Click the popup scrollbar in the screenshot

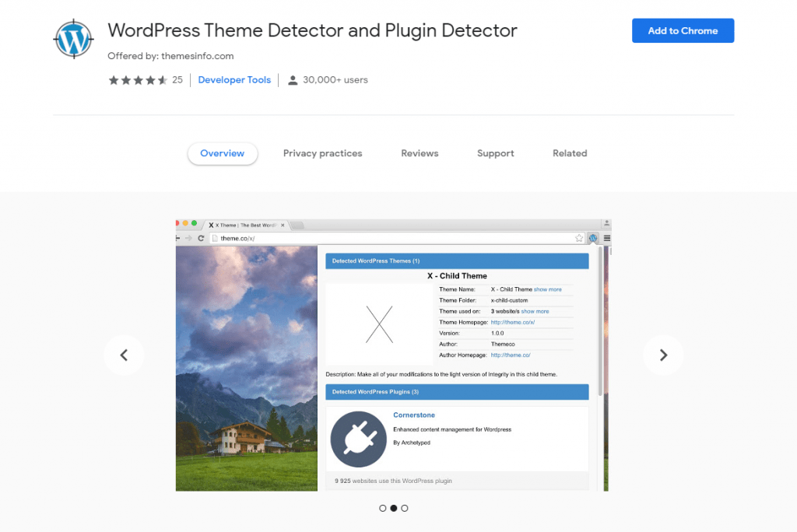click(600, 321)
